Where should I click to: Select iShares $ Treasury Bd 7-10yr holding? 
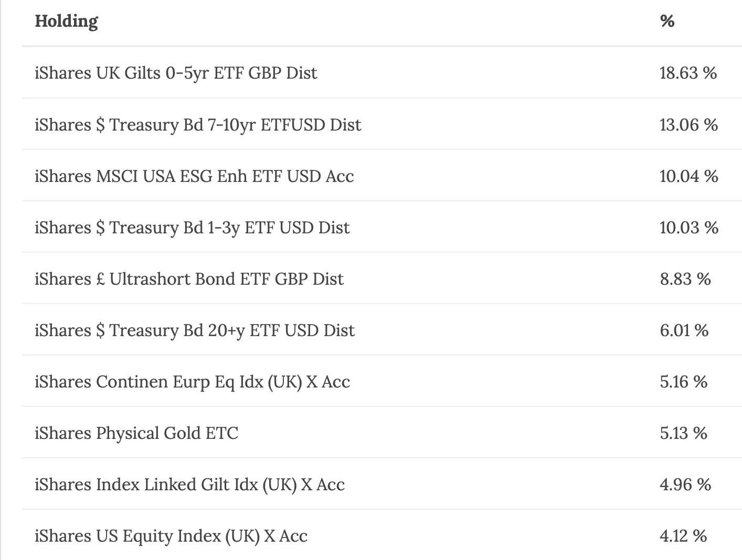coord(198,125)
